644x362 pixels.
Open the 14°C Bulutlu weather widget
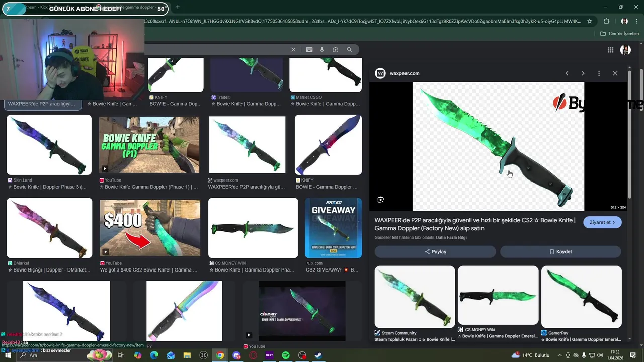(530, 355)
